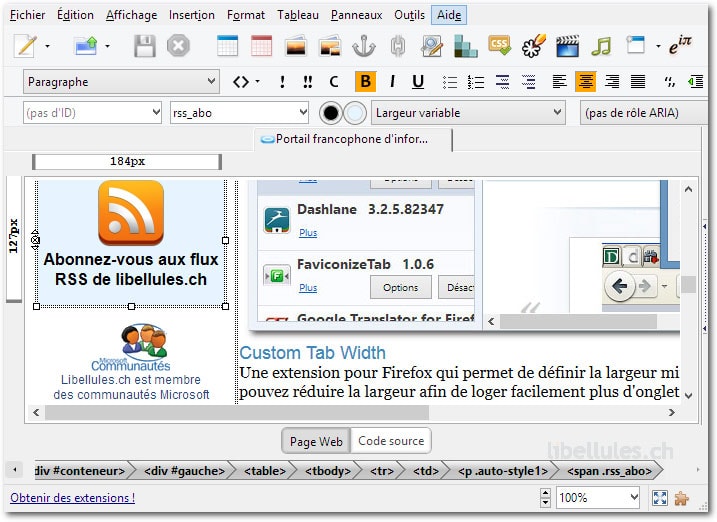Image resolution: width=717 pixels, height=522 pixels.
Task: Switch to Page Web view
Action: tap(316, 441)
